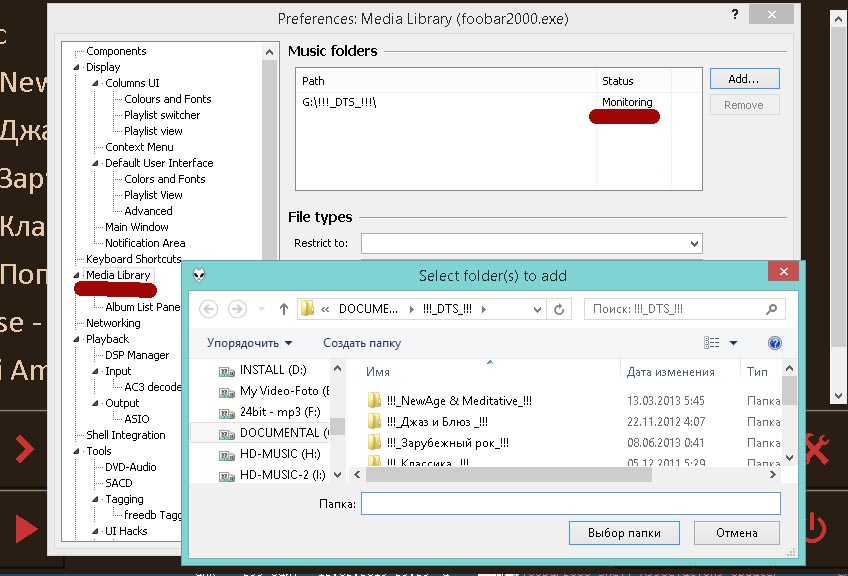
Task: Open Shell Integration preferences
Action: pyautogui.click(x=125, y=435)
